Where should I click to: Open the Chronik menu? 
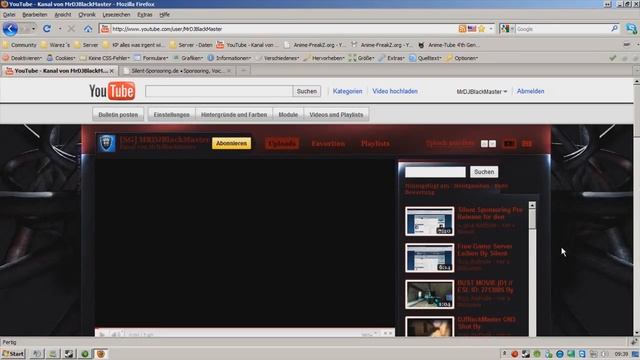(x=87, y=15)
